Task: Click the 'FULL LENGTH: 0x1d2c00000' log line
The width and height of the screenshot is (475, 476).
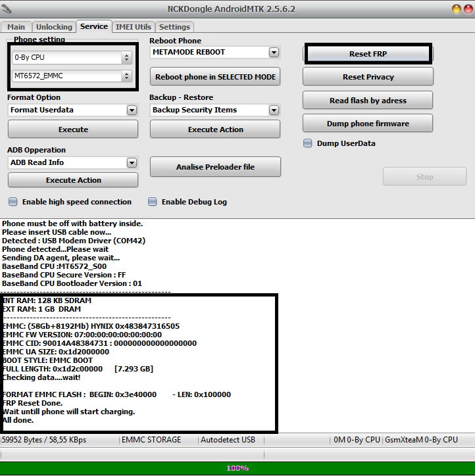Action: tap(78, 369)
